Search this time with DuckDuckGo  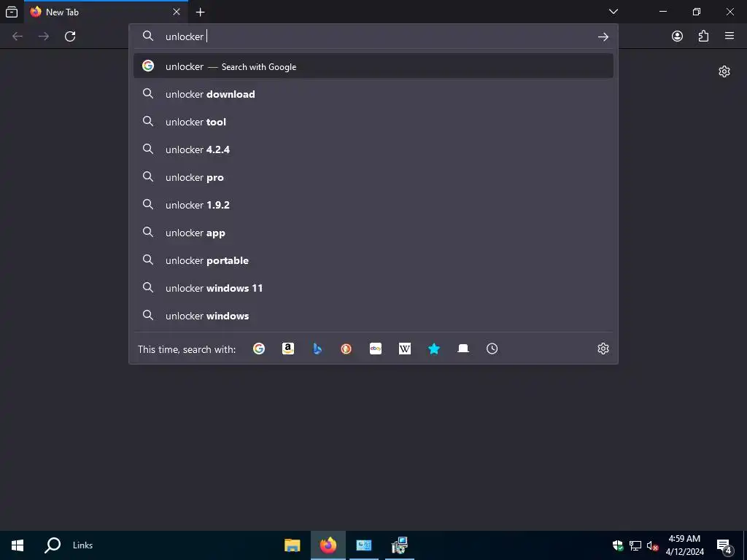[347, 349]
